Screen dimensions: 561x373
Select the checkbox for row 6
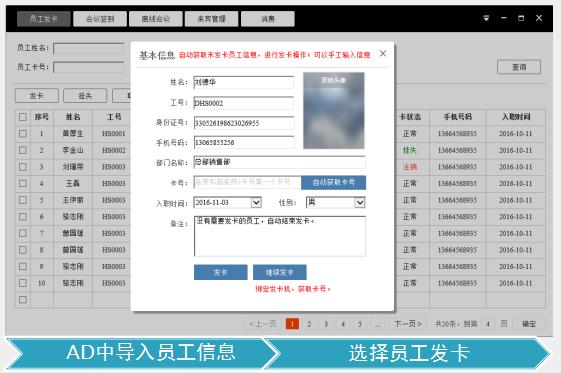pyautogui.click(x=23, y=217)
